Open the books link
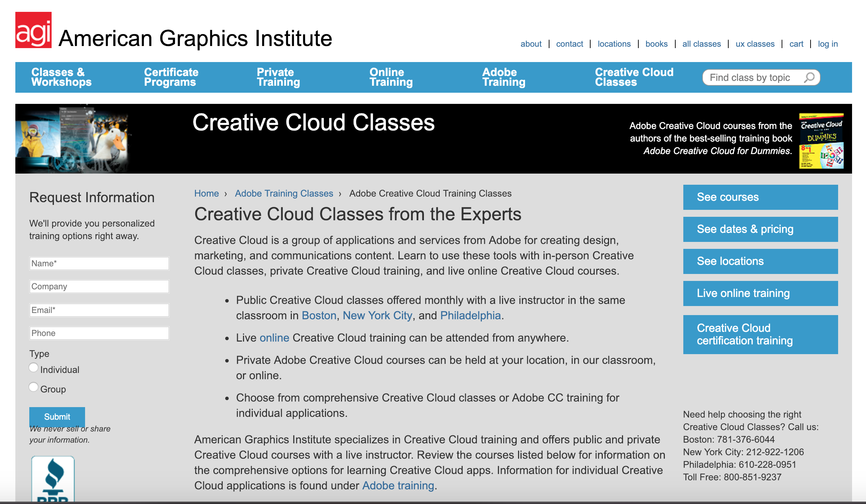The height and width of the screenshot is (504, 866). pyautogui.click(x=656, y=44)
